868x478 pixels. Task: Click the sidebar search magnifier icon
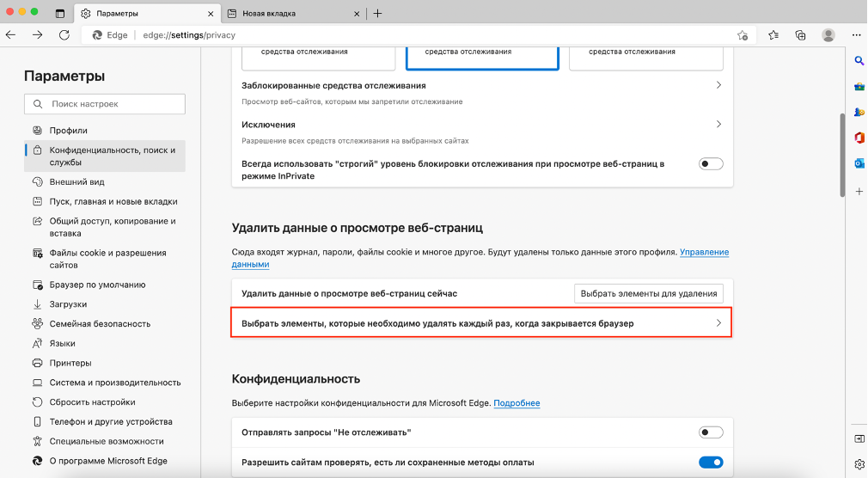click(859, 60)
